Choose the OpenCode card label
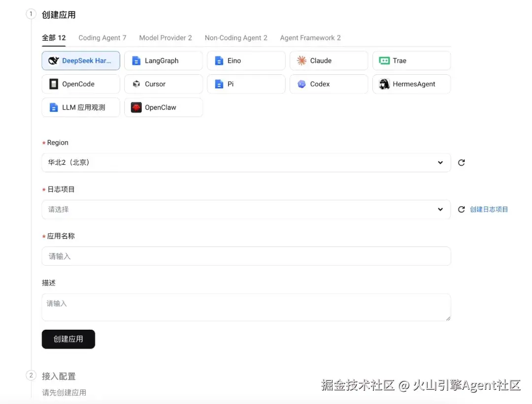Image resolution: width=532 pixels, height=404 pixels. [78, 84]
